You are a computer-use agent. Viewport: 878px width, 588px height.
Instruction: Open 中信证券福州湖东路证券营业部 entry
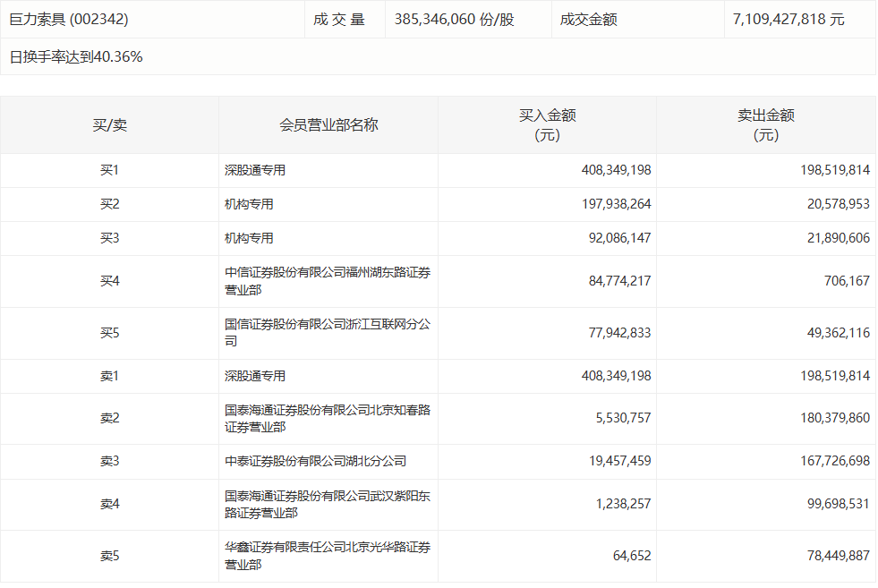(327, 281)
